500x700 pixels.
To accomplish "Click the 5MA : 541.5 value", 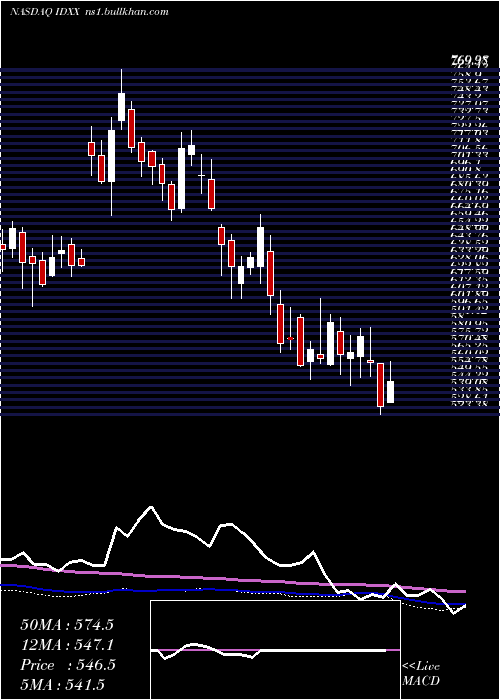I will click(x=62, y=685).
